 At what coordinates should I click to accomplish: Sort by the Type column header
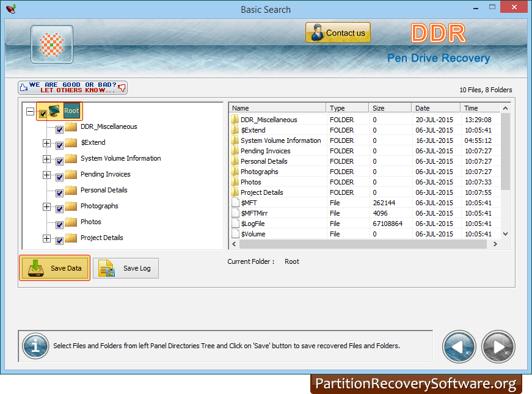pyautogui.click(x=347, y=108)
